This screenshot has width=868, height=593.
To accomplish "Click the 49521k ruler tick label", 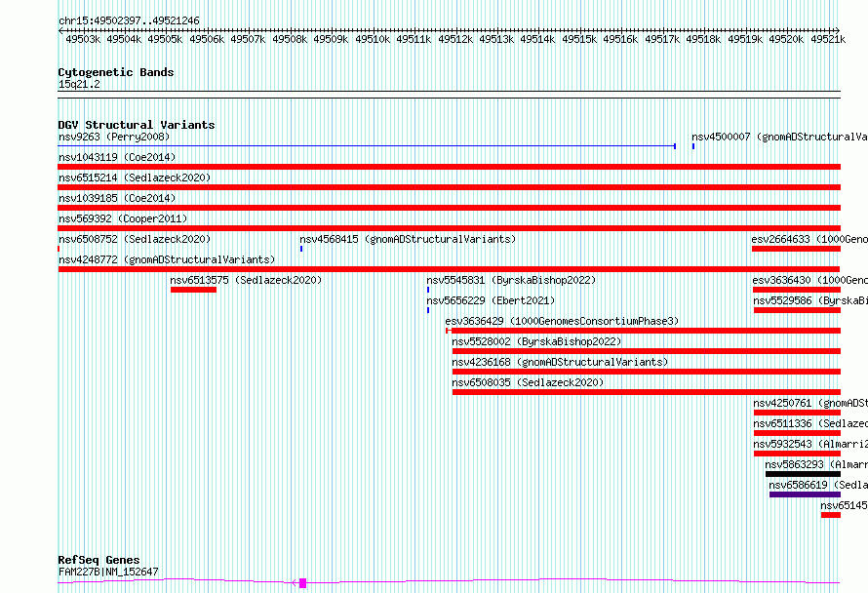I will tap(828, 39).
